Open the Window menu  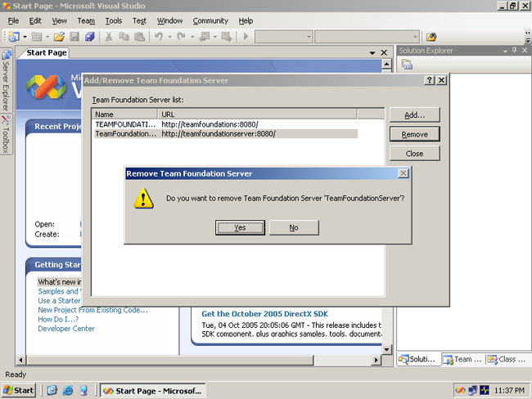coord(169,20)
